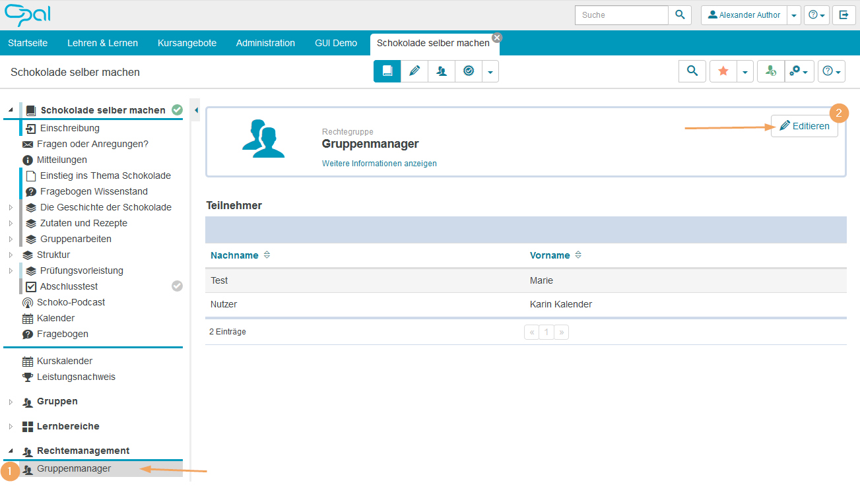Click into the Suche input field

point(621,15)
